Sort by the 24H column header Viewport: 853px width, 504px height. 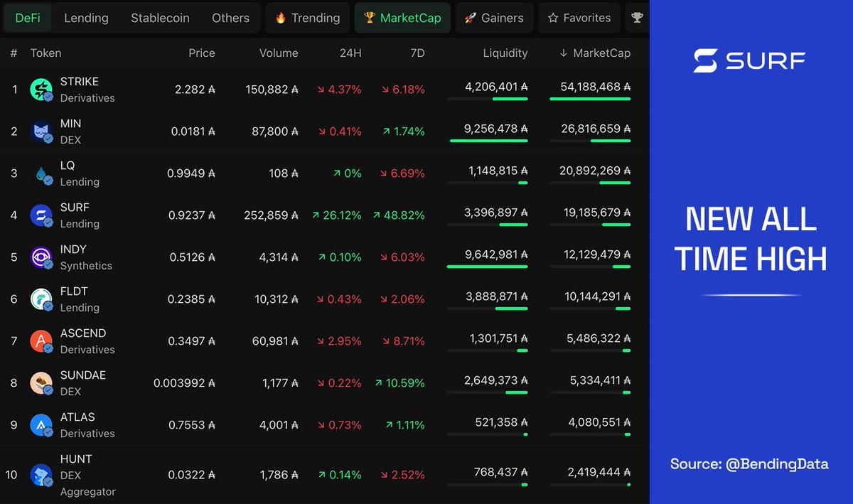349,53
